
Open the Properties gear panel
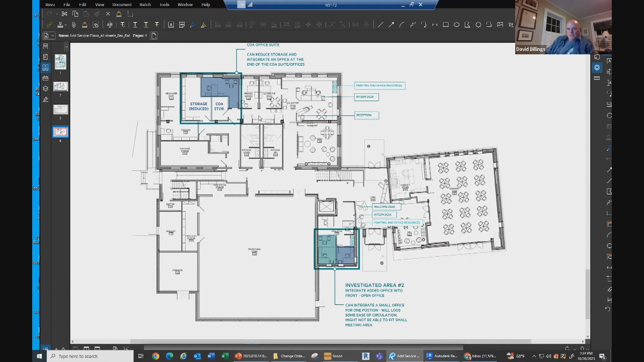coord(597,67)
